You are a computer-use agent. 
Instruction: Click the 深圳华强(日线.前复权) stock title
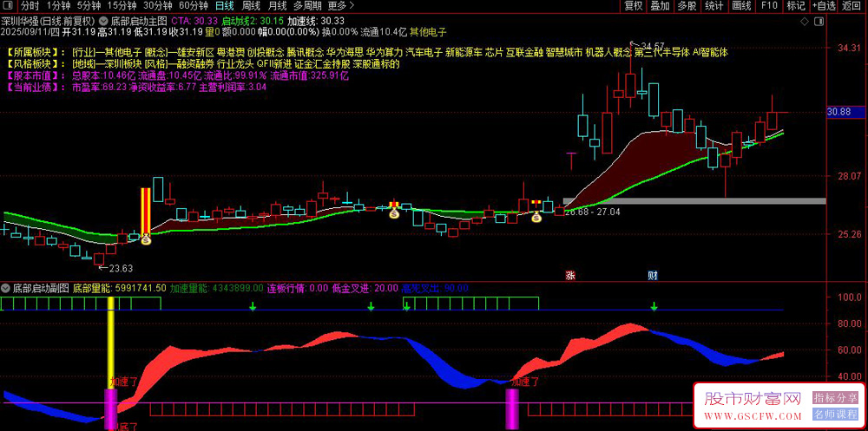point(48,22)
